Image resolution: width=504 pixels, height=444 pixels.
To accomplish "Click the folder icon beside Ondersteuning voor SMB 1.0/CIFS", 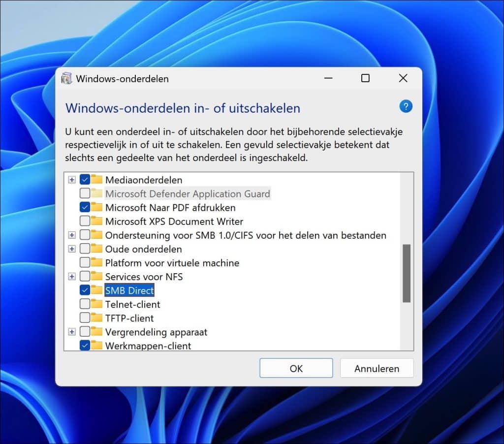I will [96, 235].
